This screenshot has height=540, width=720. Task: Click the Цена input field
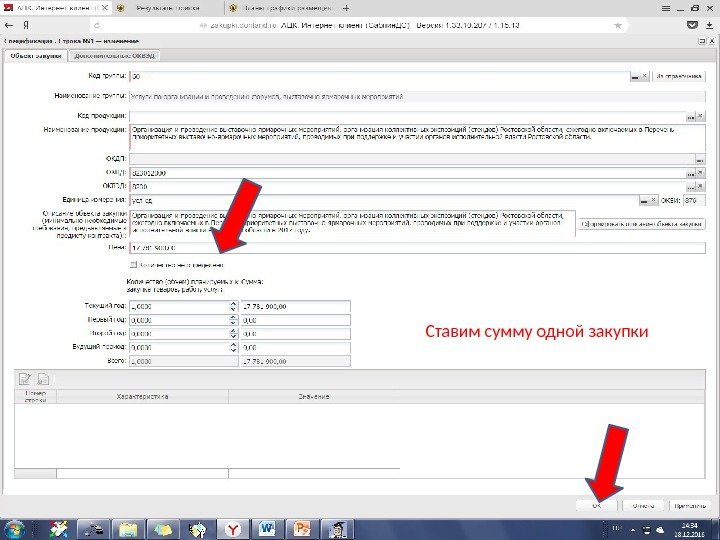point(417,248)
